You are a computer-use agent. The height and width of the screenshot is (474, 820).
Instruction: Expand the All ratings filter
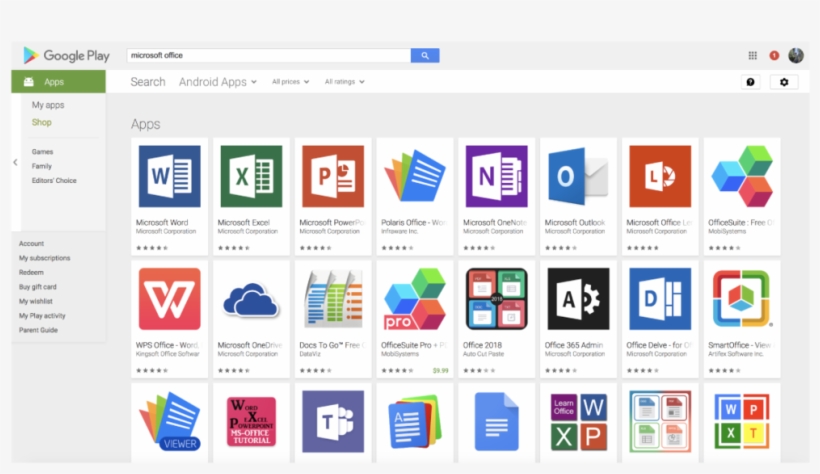pos(345,82)
